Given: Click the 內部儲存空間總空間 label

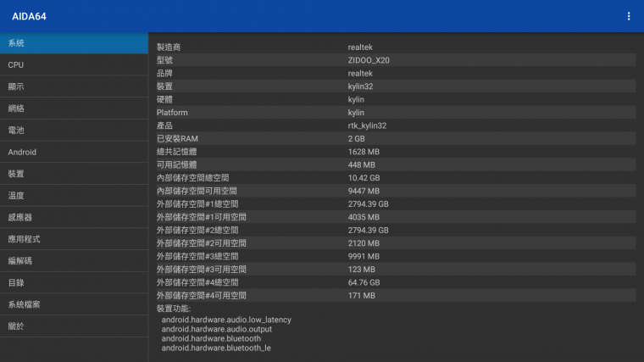Looking at the screenshot, I should tap(192, 178).
